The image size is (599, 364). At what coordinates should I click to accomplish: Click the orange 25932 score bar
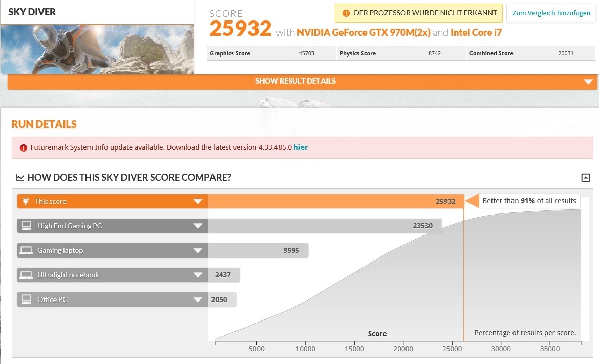[336, 201]
